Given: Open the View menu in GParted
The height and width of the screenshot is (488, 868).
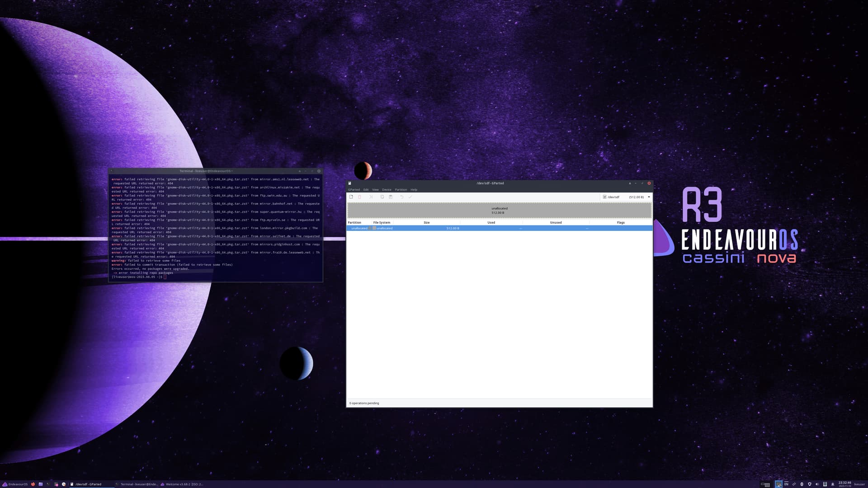Looking at the screenshot, I should pos(375,190).
